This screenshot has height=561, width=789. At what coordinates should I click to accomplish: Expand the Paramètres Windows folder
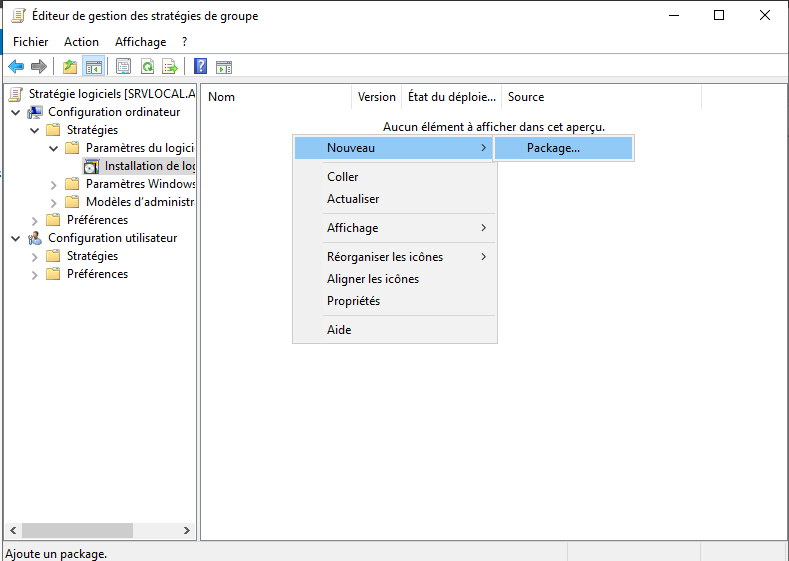(x=54, y=184)
